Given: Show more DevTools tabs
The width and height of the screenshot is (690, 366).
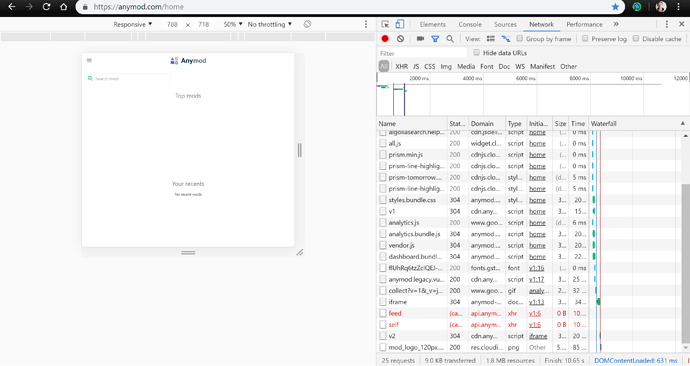Looking at the screenshot, I should click(616, 24).
